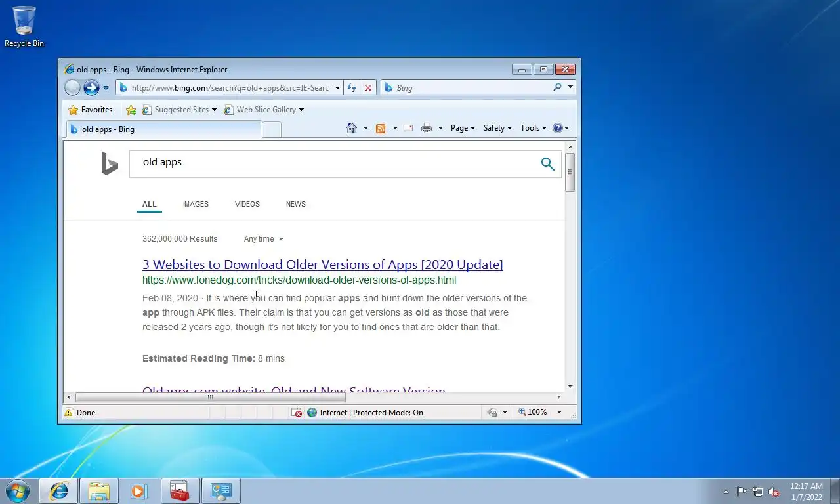Switch to the NEWS tab
The image size is (840, 504).
296,204
